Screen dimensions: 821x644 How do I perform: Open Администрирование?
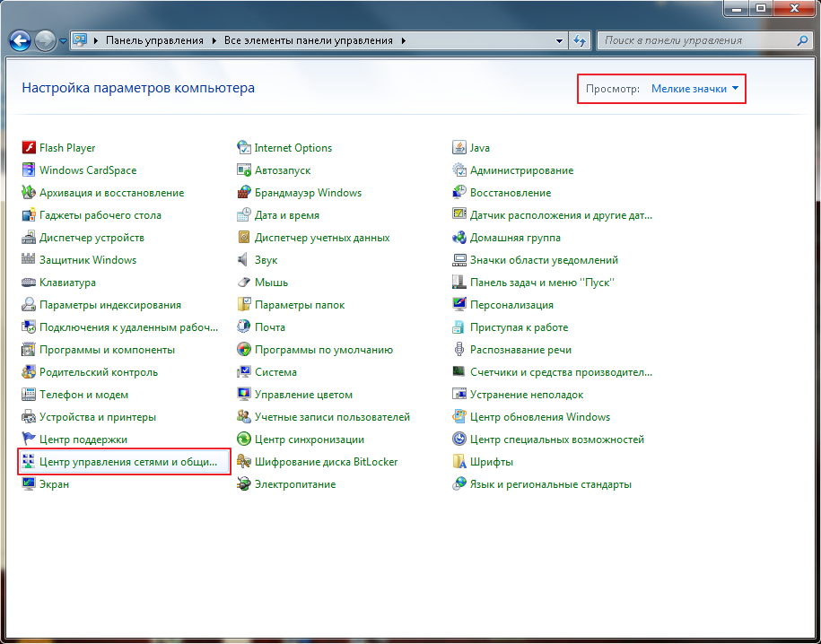pyautogui.click(x=513, y=170)
